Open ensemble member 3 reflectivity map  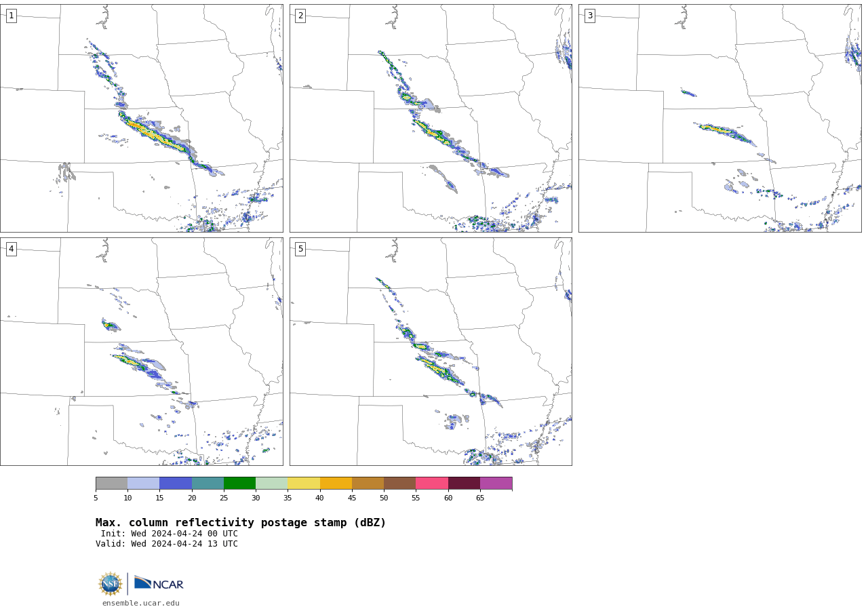[720, 118]
